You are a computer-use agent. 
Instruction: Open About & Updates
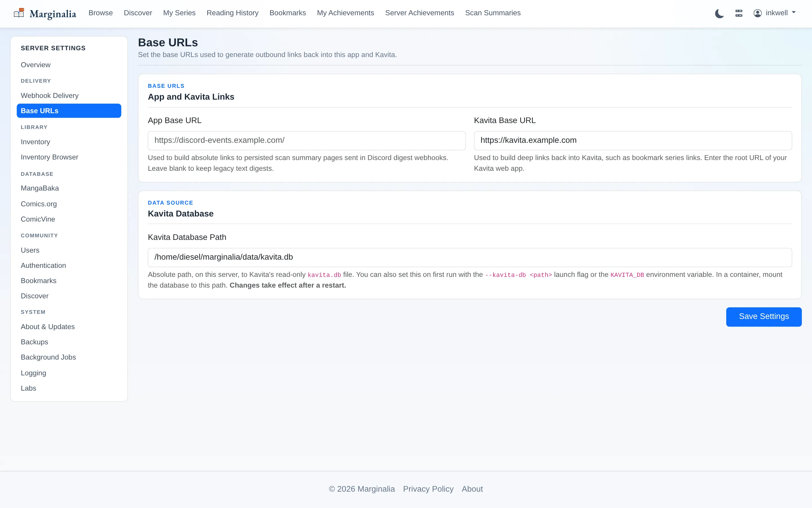pos(69,327)
